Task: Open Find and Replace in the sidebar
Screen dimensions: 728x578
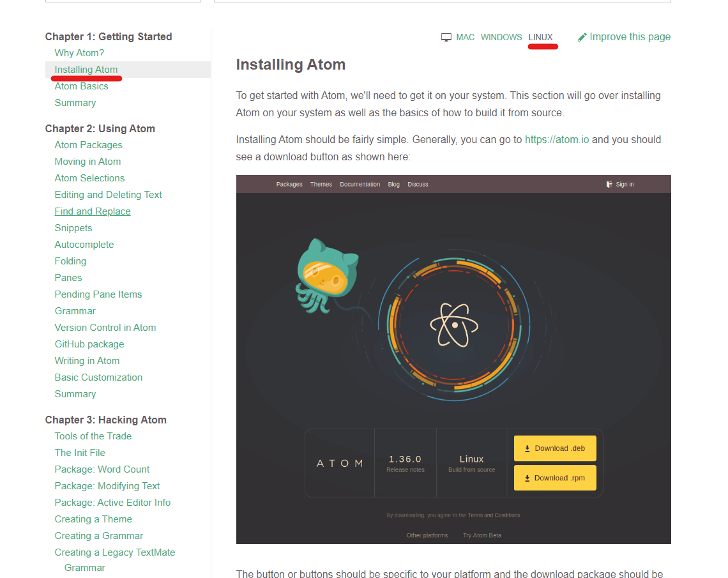Action: (92, 211)
